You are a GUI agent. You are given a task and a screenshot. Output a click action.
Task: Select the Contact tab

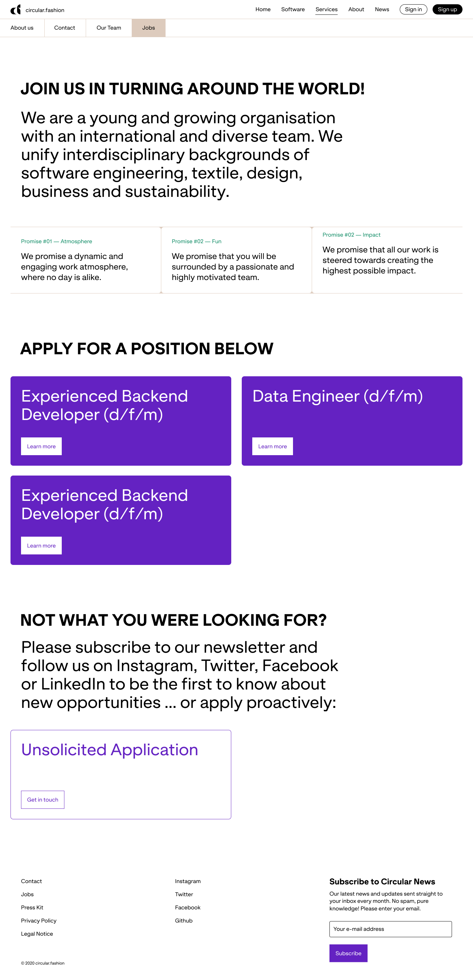click(x=65, y=28)
